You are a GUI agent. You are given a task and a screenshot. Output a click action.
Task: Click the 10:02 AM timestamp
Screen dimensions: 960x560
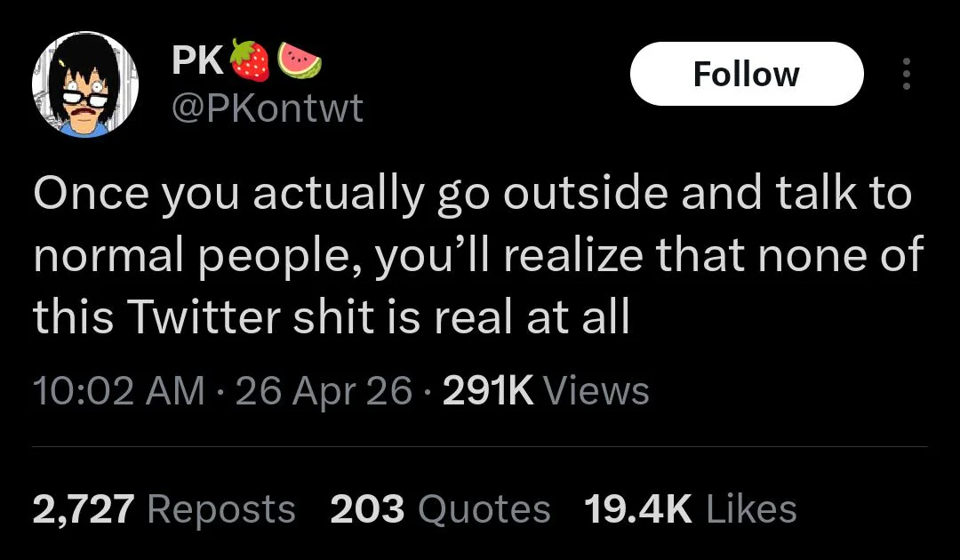click(x=119, y=389)
